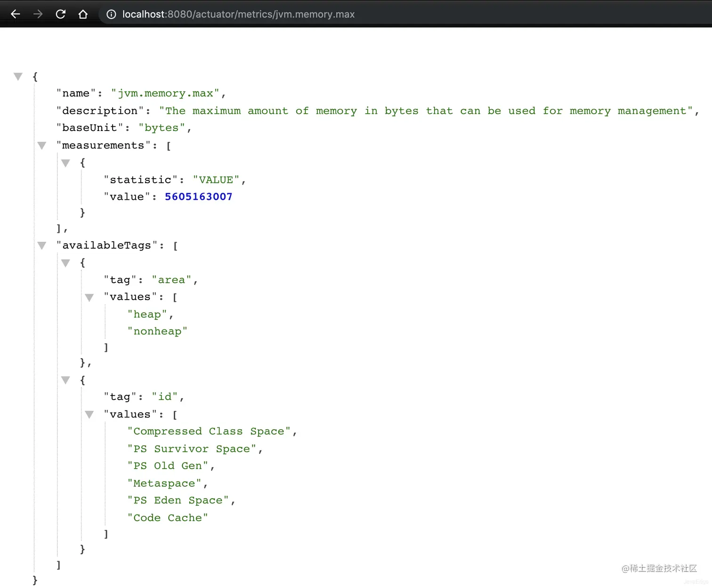
Task: Click the "VALUE" statistic string
Action: tap(216, 180)
